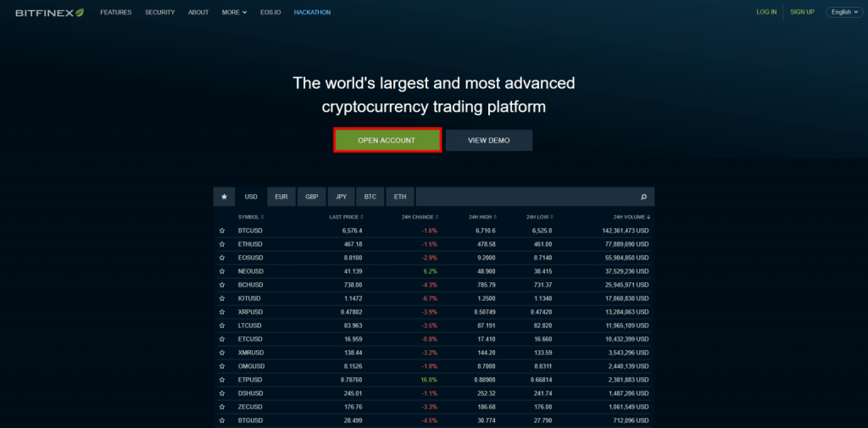
Task: Open the EOSUSD symbol row
Action: pyautogui.click(x=433, y=258)
